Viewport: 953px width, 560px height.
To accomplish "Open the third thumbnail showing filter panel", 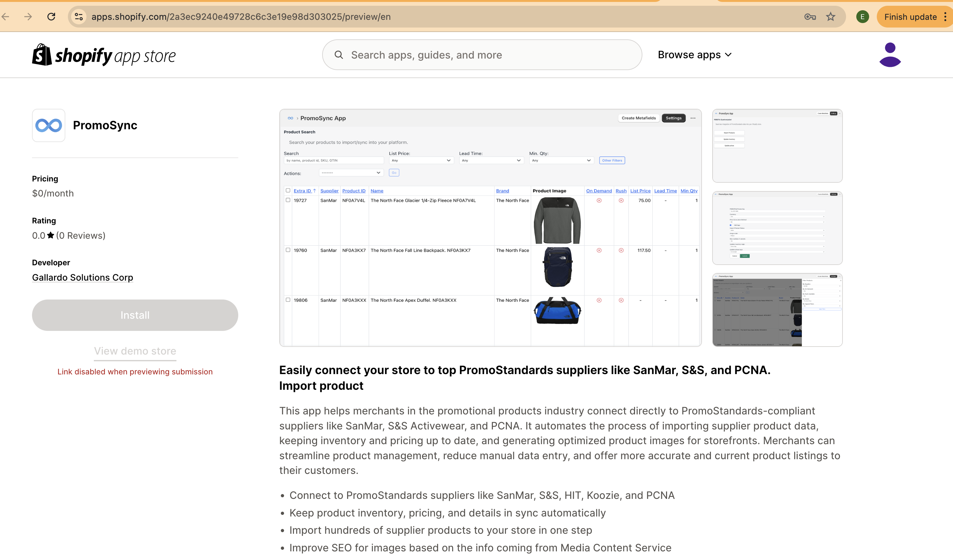I will [777, 310].
